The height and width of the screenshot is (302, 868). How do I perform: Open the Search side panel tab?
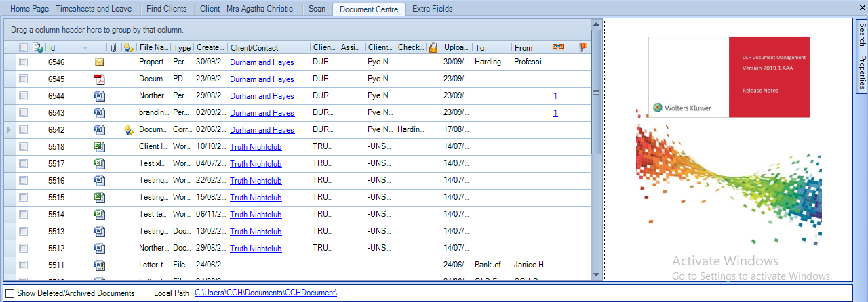(861, 35)
